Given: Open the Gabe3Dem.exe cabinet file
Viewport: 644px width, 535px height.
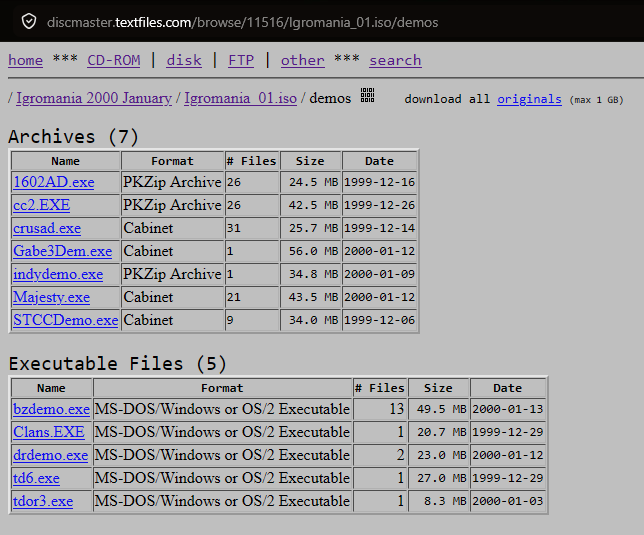Looking at the screenshot, I should click(62, 251).
